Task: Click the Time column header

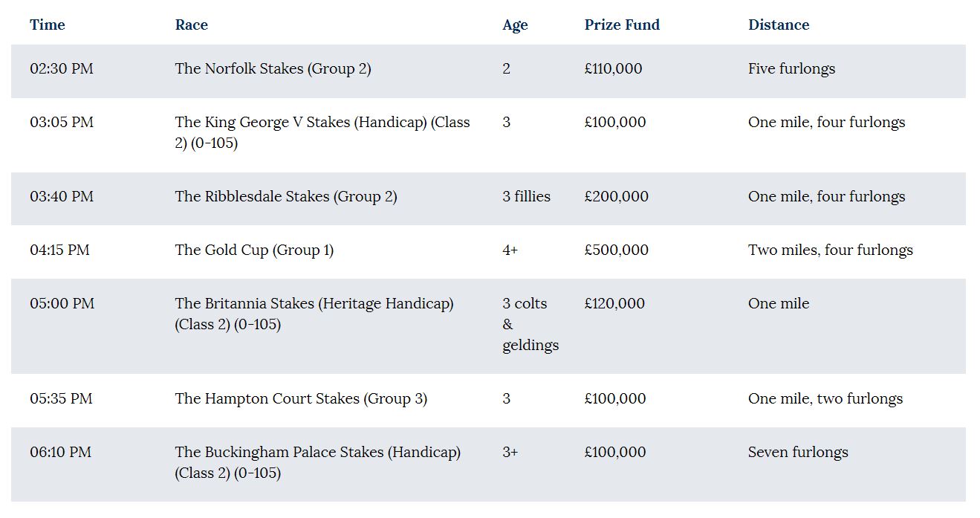Action: pyautogui.click(x=48, y=25)
